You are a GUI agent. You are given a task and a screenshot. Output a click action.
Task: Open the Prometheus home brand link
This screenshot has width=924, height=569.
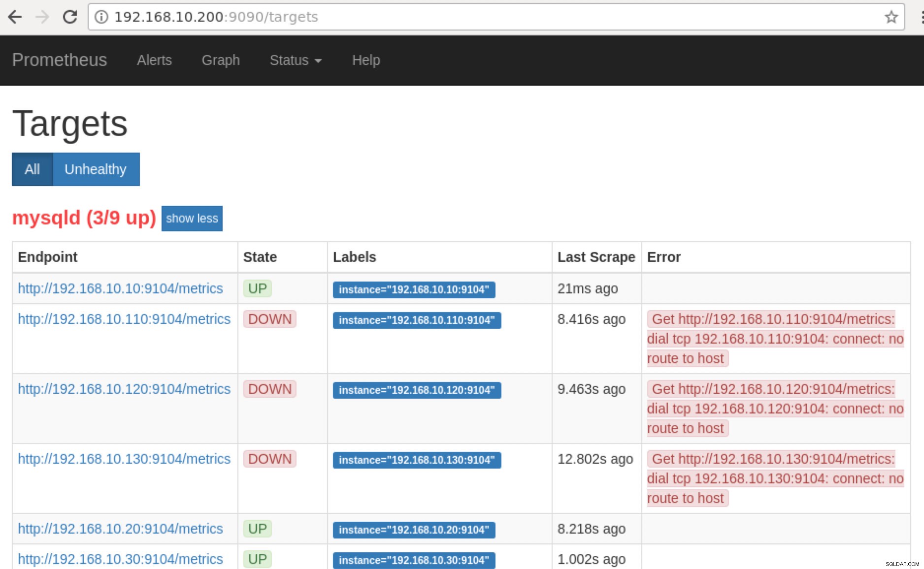point(60,60)
